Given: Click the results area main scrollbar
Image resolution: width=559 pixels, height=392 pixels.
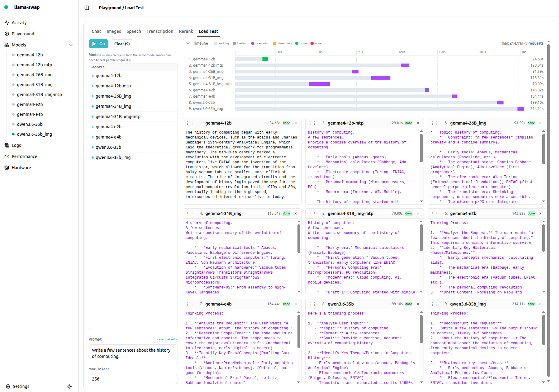Looking at the screenshot, I should (548, 211).
